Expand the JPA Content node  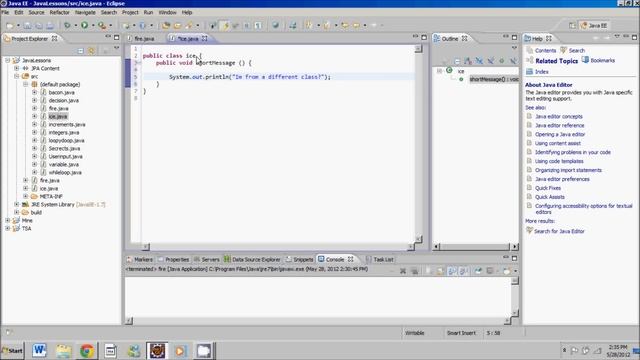coord(17,68)
